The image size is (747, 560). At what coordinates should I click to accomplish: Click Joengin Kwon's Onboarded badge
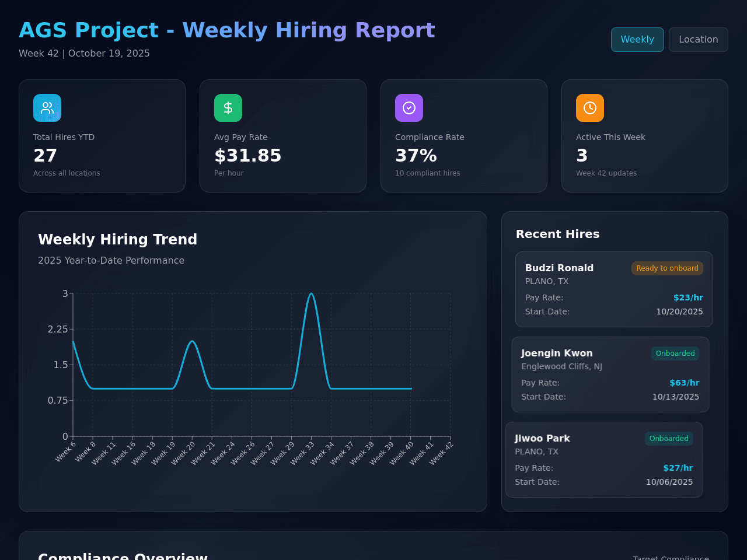[x=675, y=353]
